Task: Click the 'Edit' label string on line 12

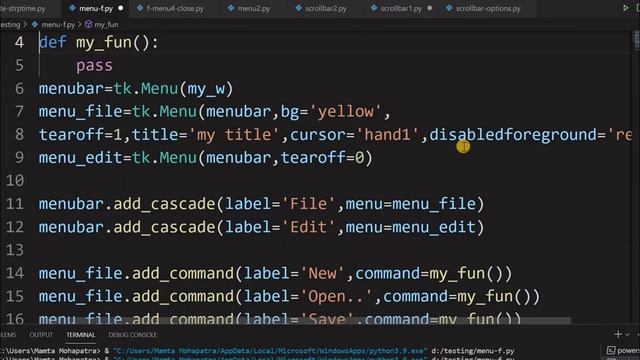Action: 308,227
